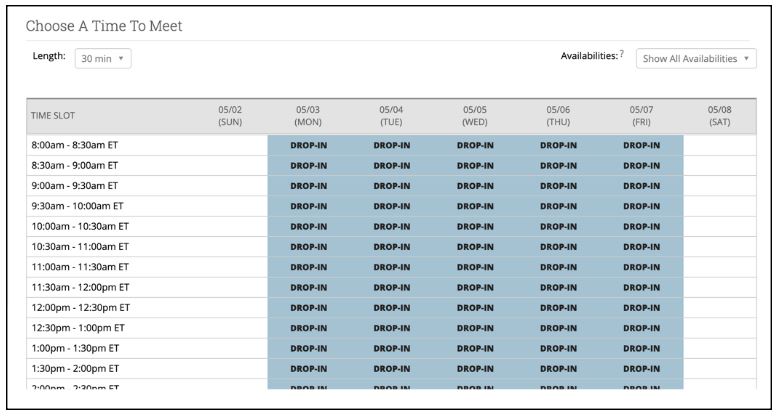The height and width of the screenshot is (419, 784).
Task: Select Monday 8:00am - 8:30am drop-in slot
Action: [x=308, y=145]
